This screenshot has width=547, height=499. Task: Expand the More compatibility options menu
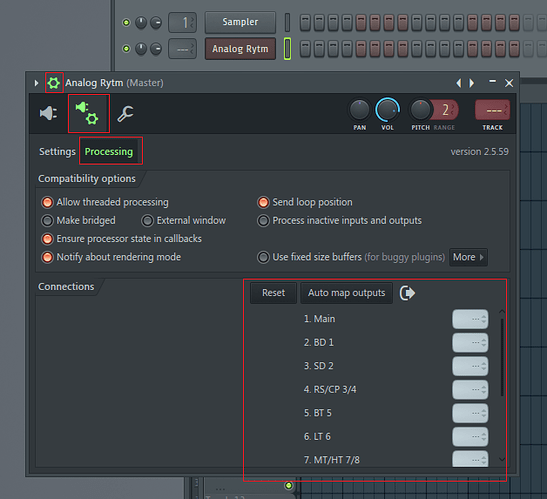(x=468, y=257)
